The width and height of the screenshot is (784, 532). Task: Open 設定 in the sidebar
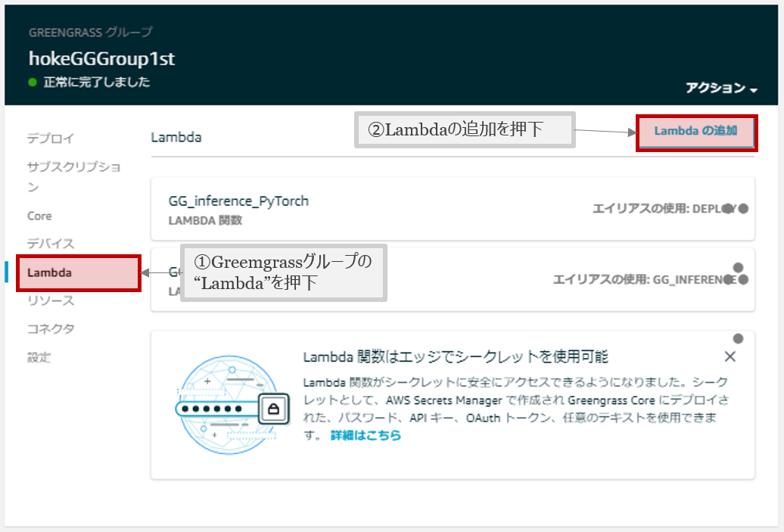click(x=39, y=357)
